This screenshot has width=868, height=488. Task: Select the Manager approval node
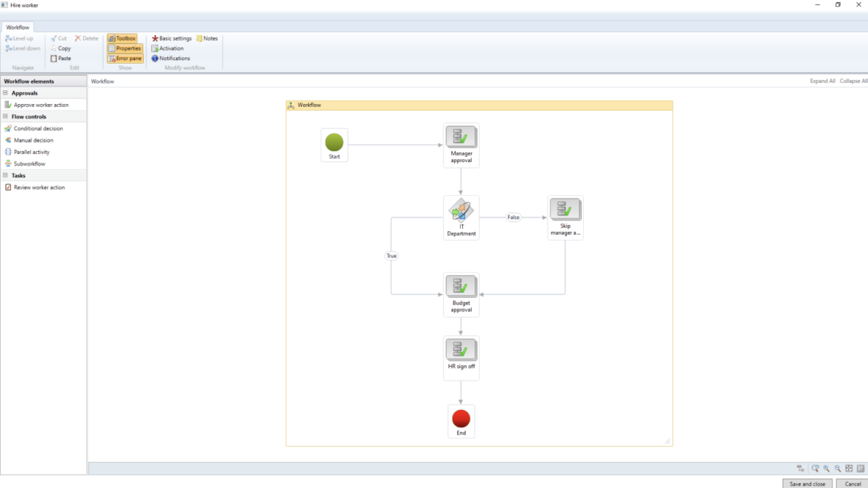pos(461,145)
